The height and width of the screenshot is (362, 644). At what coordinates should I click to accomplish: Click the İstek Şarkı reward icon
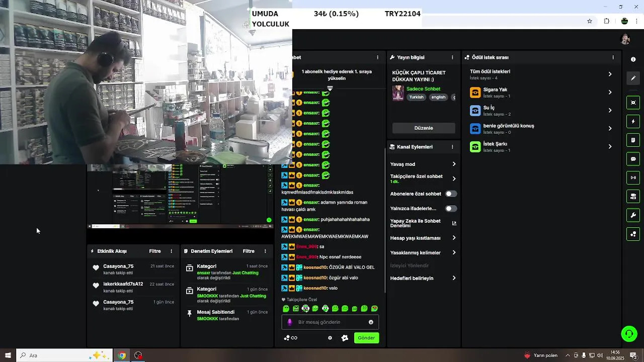475,147
